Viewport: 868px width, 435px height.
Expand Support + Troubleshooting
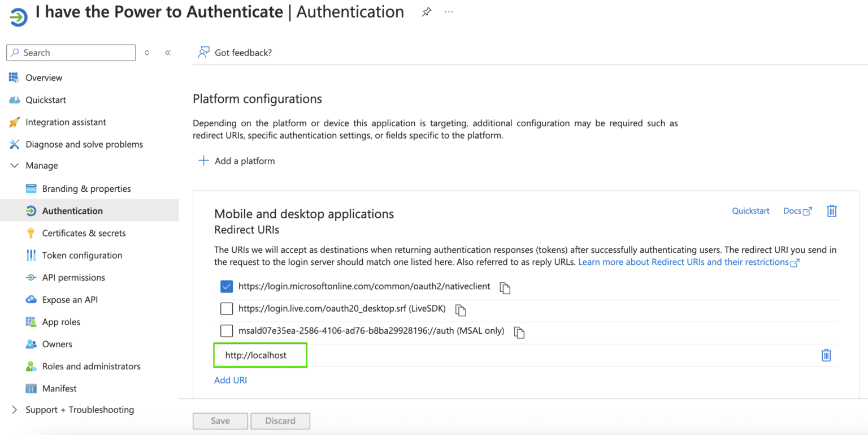coord(14,409)
